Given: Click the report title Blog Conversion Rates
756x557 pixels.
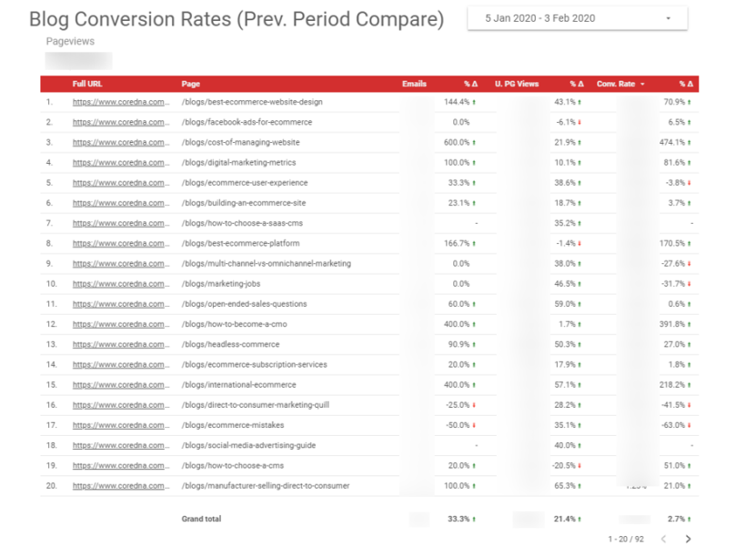Looking at the screenshot, I should coord(237,19).
